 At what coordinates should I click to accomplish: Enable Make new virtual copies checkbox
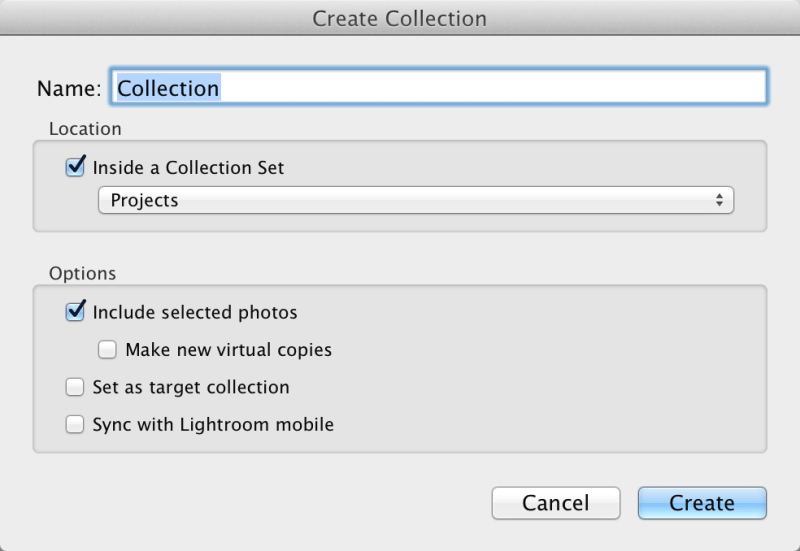tap(107, 350)
